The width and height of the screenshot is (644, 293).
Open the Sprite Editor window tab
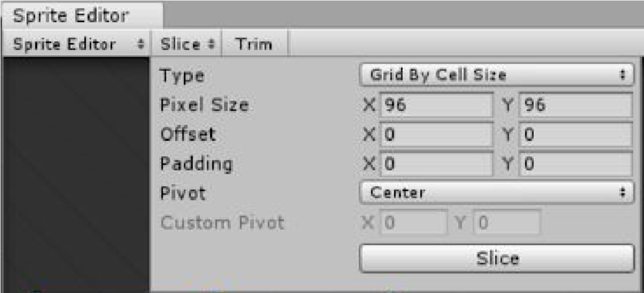(x=70, y=16)
